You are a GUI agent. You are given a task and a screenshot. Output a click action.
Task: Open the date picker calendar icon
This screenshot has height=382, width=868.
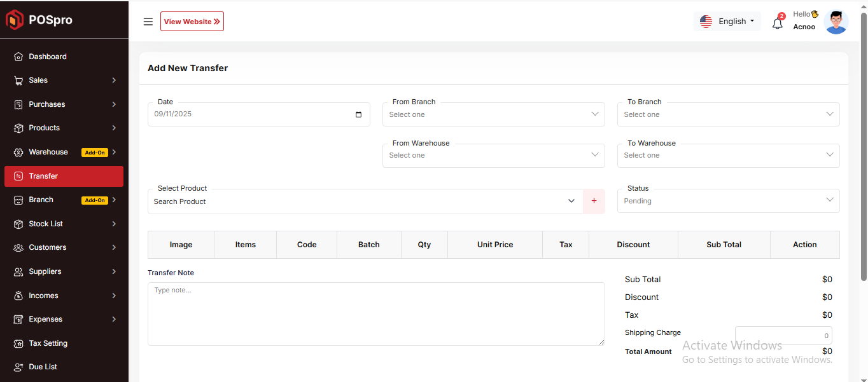(358, 114)
